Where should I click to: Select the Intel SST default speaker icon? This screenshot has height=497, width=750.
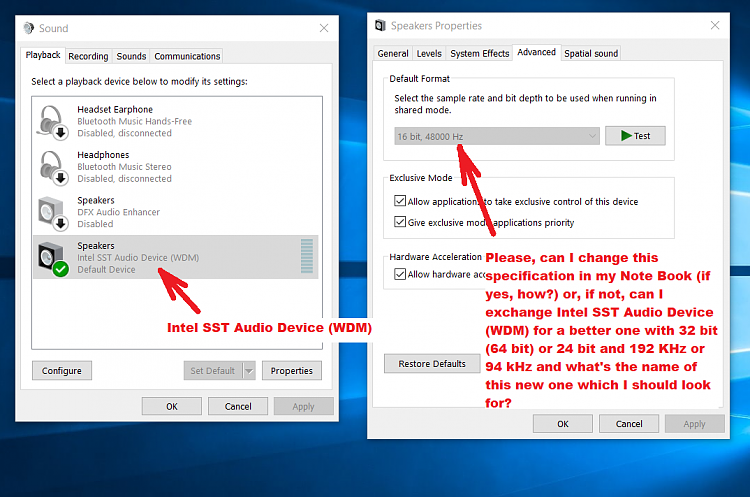52,258
